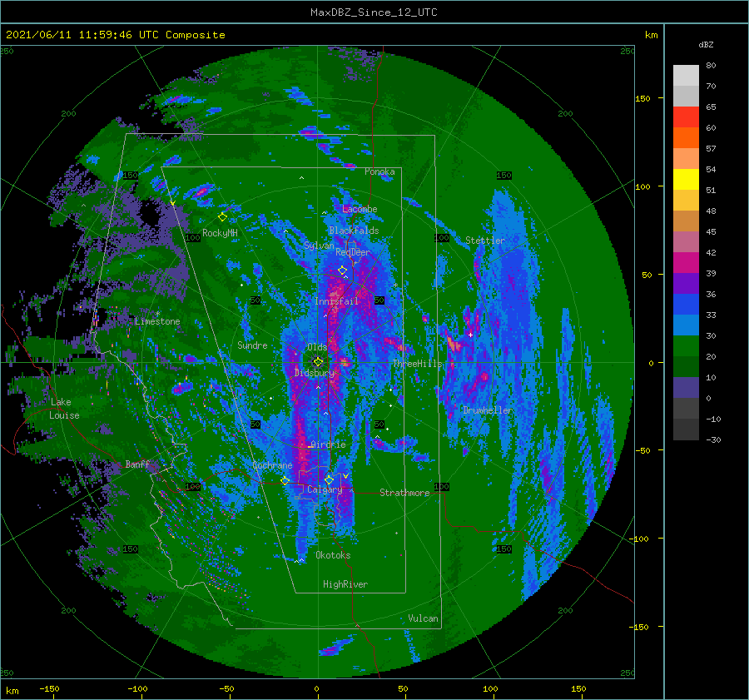This screenshot has width=749, height=700.
Task: Pick the slate purple swatch between 0 and 10 dBZ
Action: [x=686, y=388]
